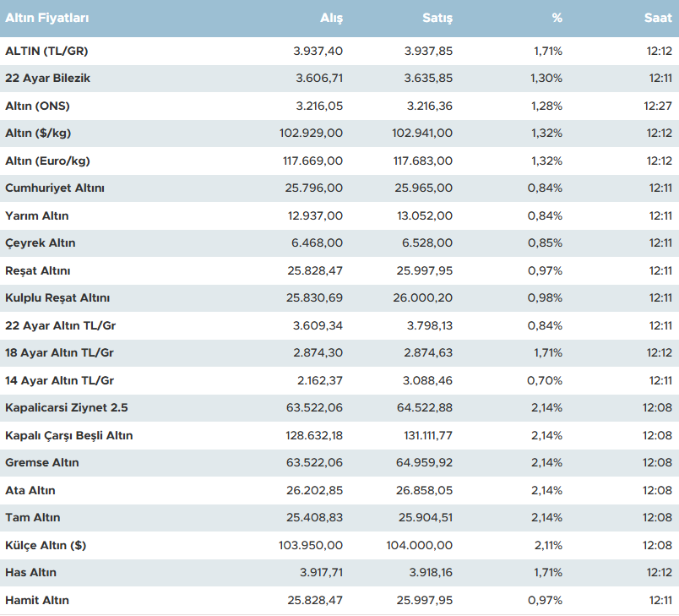Click the sell price 3.918,16

click(x=431, y=573)
